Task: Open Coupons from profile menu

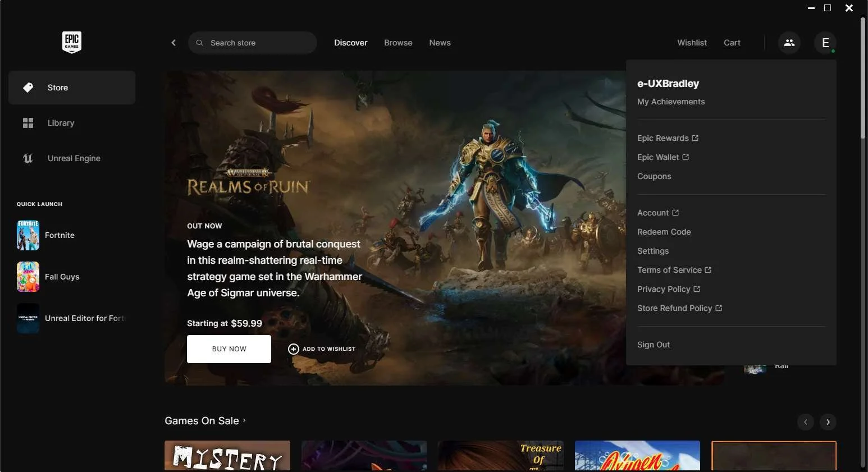Action: tap(654, 176)
